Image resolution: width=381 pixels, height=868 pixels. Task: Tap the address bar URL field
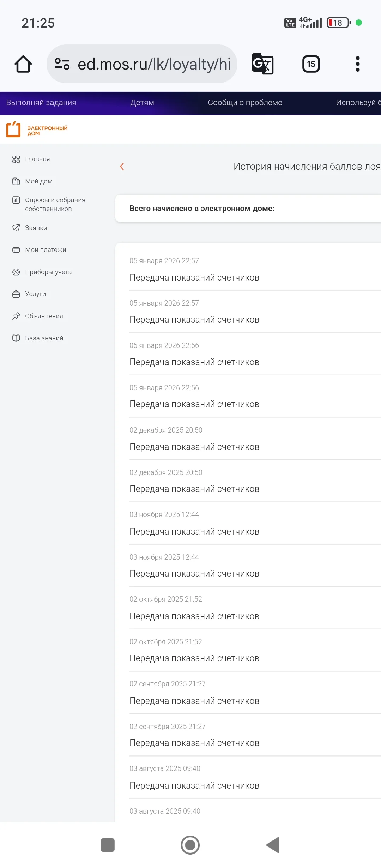[154, 64]
